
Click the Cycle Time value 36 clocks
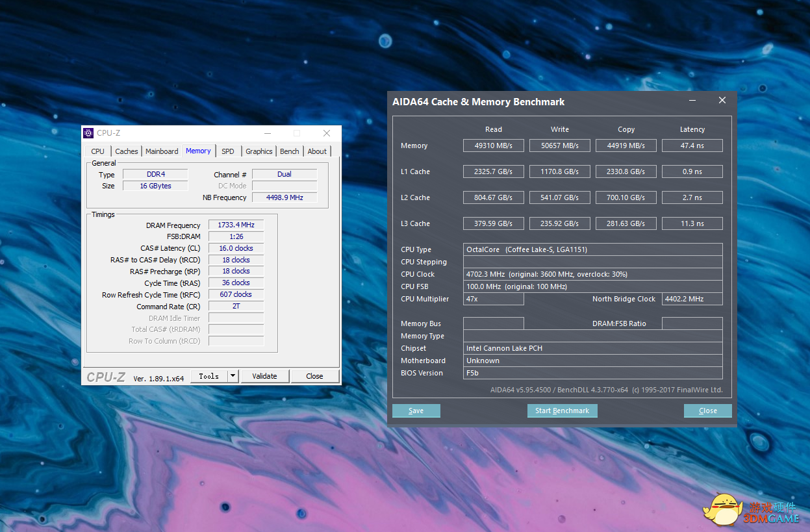point(236,283)
